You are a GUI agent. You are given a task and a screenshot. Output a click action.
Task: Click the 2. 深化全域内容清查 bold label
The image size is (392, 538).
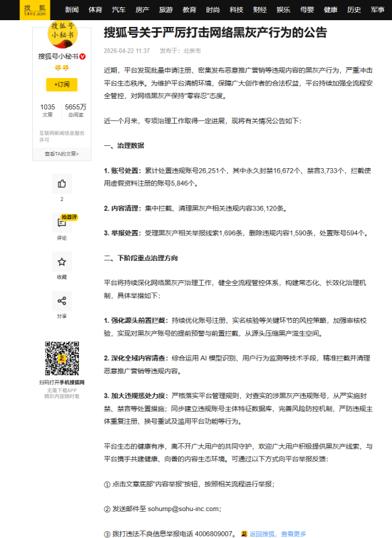(x=136, y=358)
